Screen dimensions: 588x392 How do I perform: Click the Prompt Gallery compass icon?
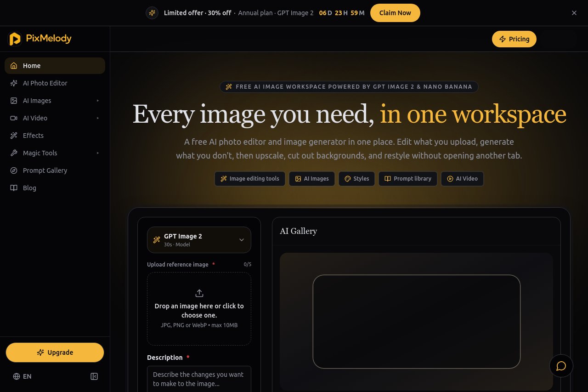pos(14,170)
